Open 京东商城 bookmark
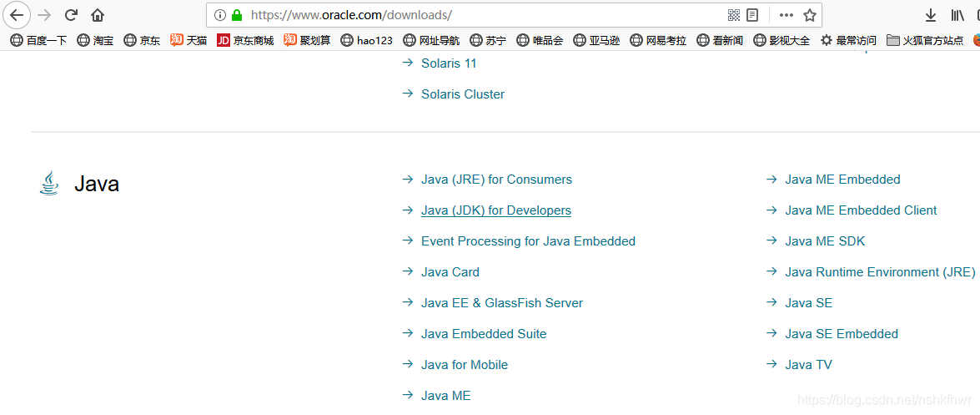Image resolution: width=980 pixels, height=415 pixels. coord(245,41)
